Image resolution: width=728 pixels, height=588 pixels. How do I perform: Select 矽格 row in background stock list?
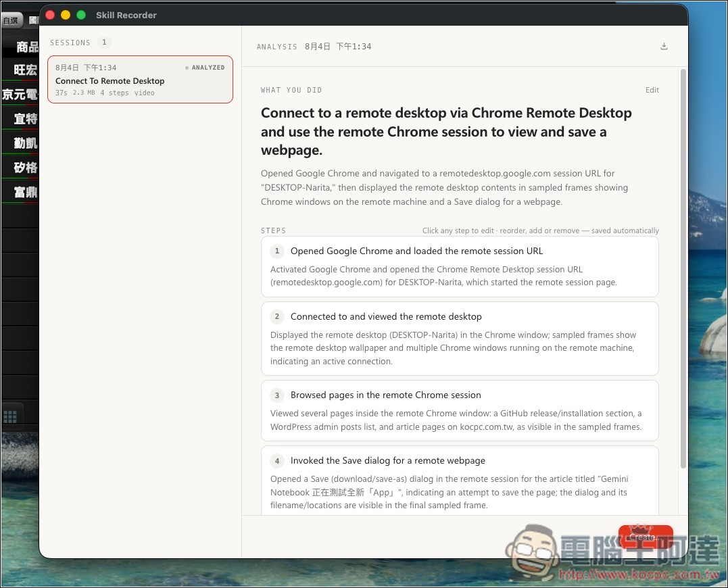pos(20,168)
